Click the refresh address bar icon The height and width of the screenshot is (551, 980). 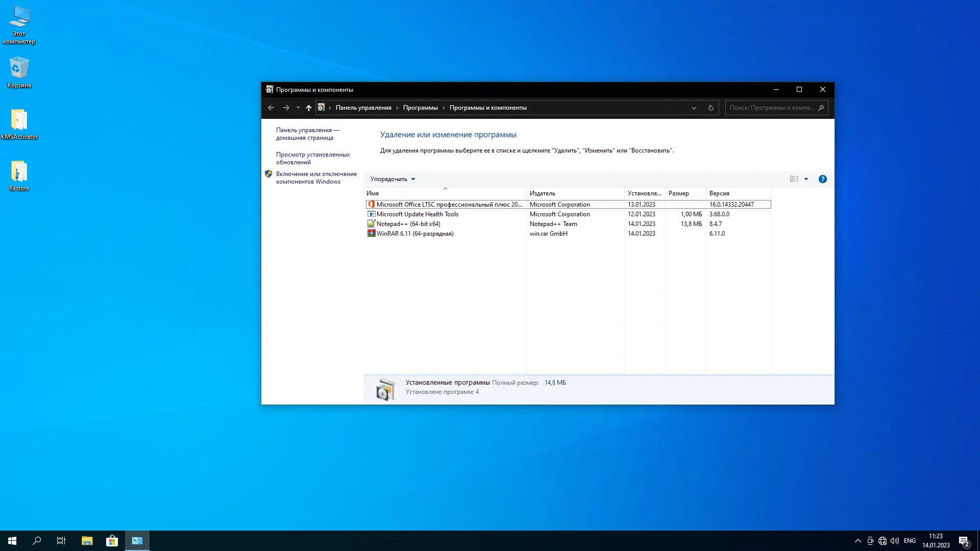pyautogui.click(x=710, y=108)
